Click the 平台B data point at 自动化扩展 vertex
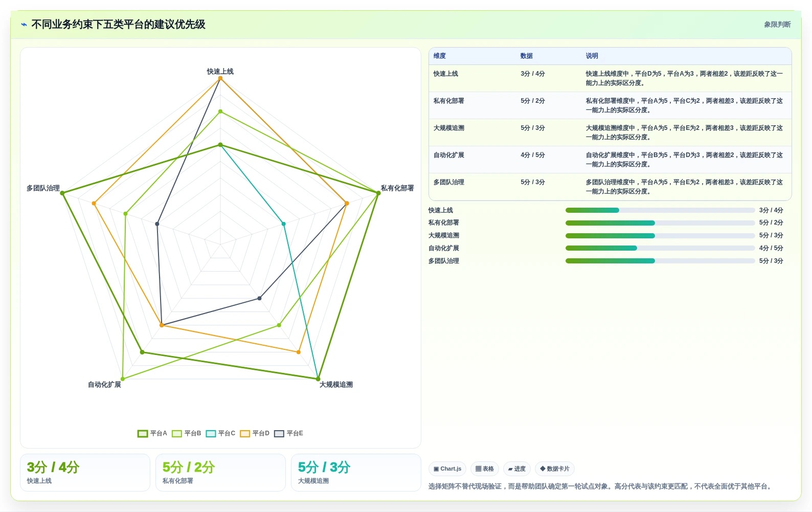 coord(123,379)
